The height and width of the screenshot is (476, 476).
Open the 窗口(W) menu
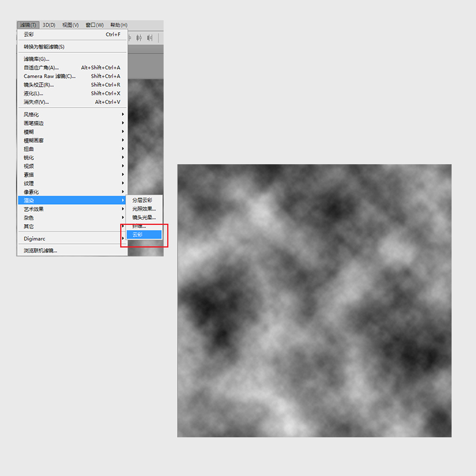[95, 25]
